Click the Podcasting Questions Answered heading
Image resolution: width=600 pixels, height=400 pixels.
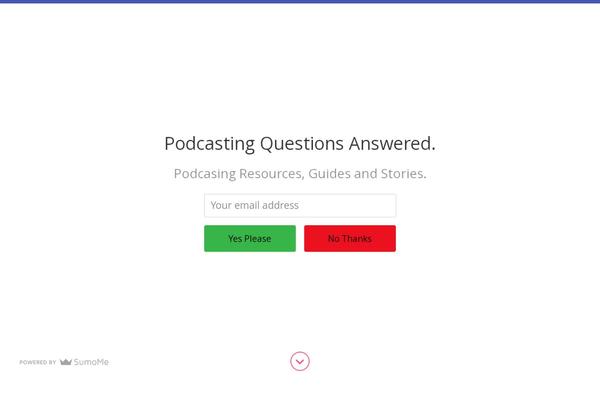[x=300, y=144]
